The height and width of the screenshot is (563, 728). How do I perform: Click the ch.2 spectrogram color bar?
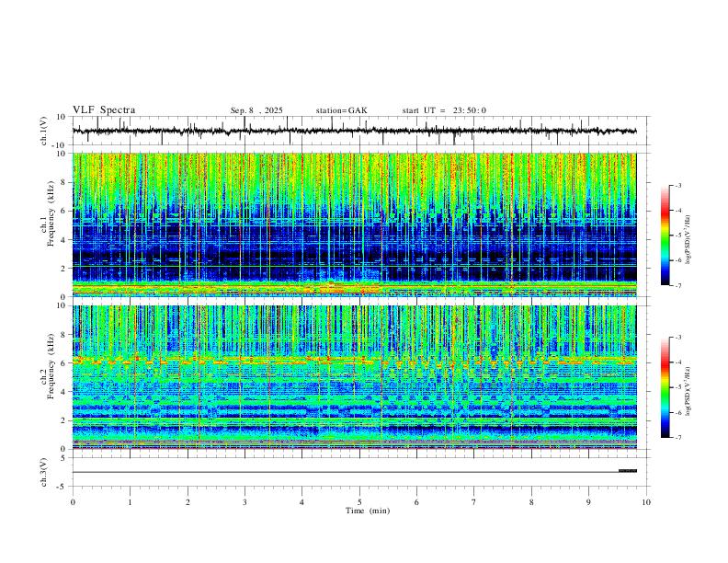click(665, 387)
